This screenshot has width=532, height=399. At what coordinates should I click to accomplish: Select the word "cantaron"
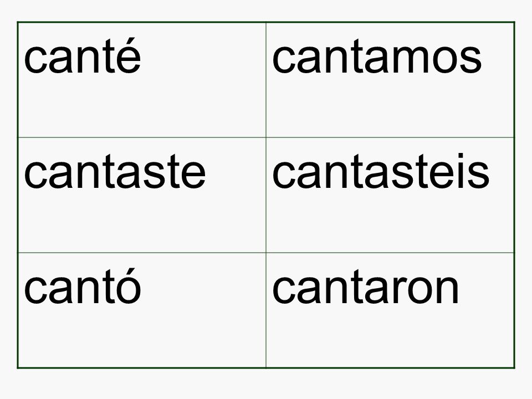pyautogui.click(x=365, y=288)
